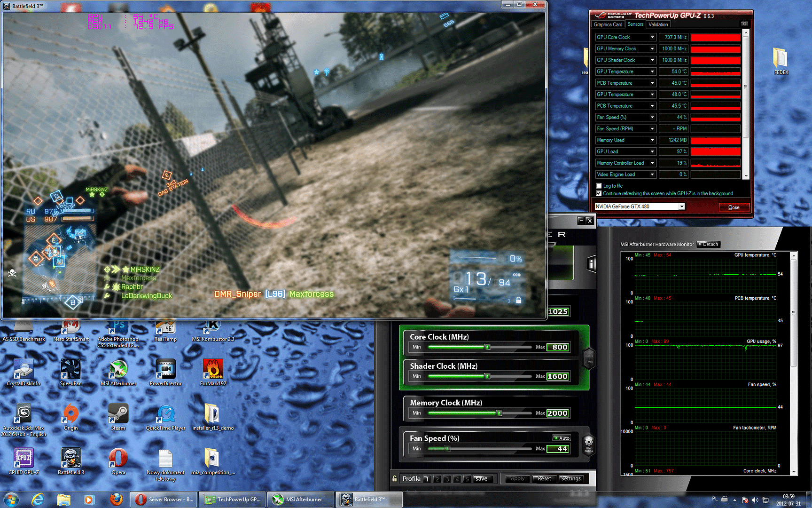
Task: Expand the Memory Used sensor dropdown
Action: (652, 140)
